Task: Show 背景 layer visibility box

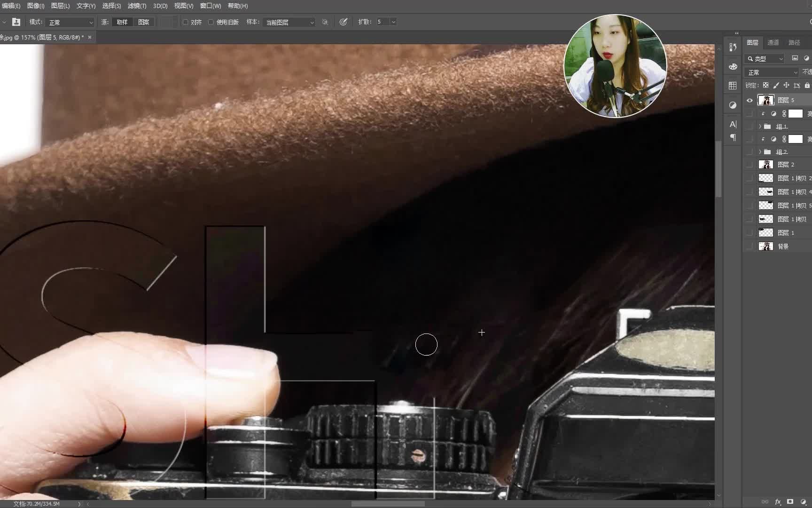Action: click(750, 246)
